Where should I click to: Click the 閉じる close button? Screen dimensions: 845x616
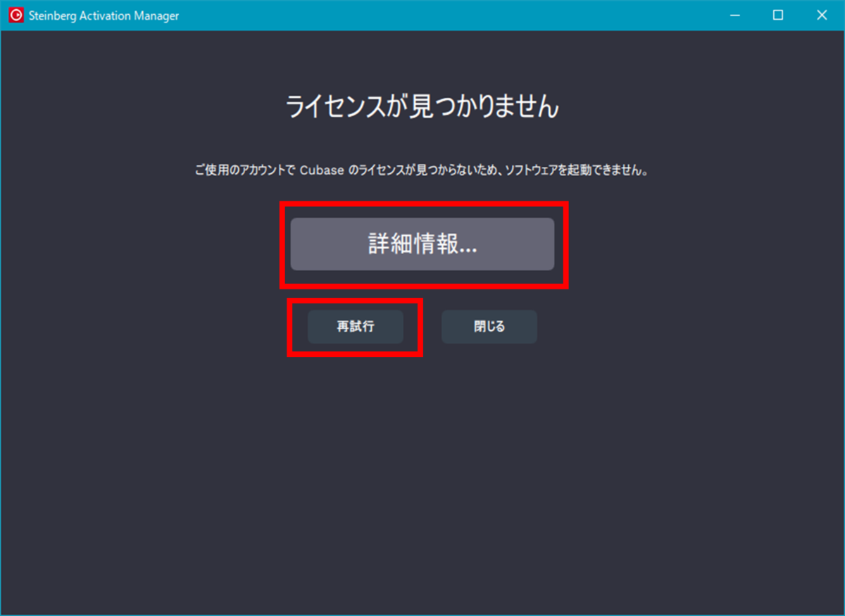click(489, 327)
